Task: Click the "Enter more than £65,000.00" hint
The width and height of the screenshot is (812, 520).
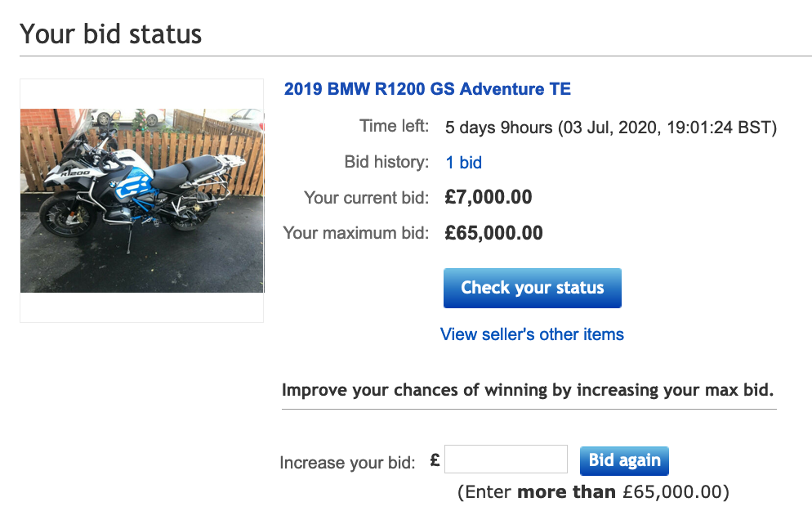Action: (593, 492)
